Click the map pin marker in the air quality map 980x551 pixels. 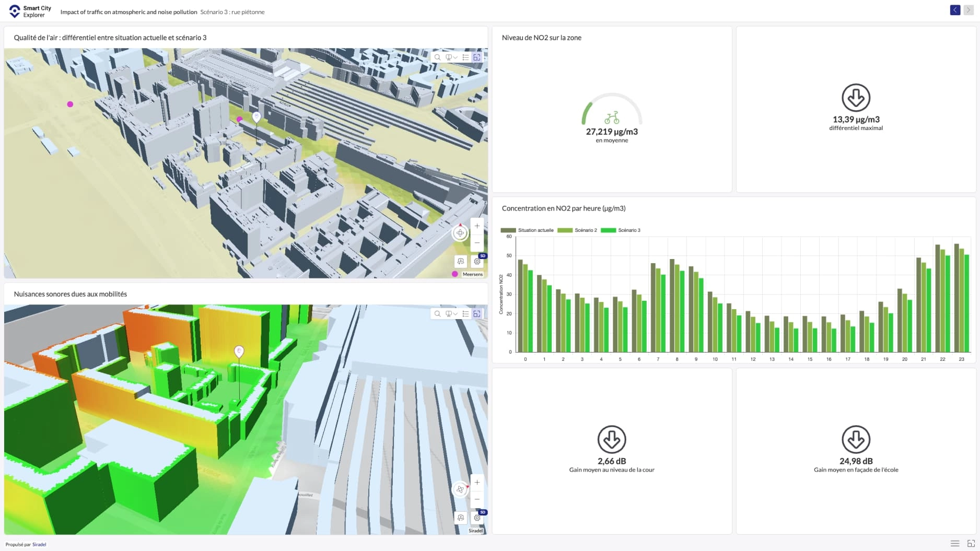(256, 117)
